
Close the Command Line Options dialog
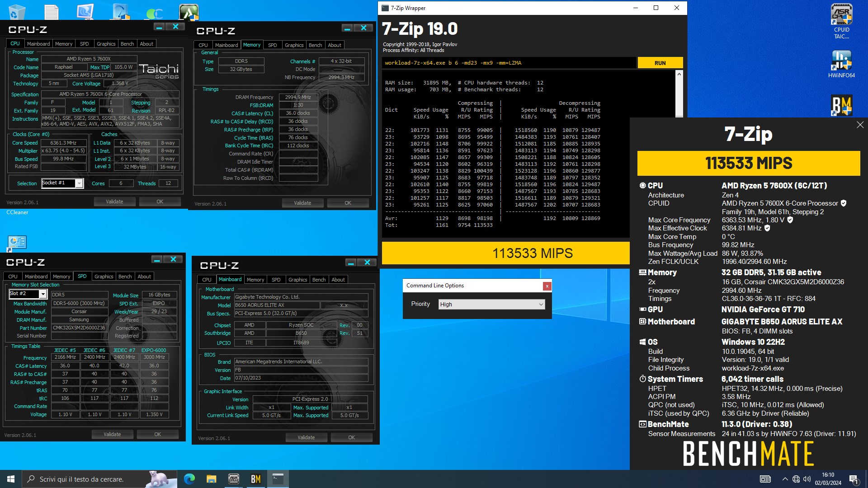[x=547, y=286]
